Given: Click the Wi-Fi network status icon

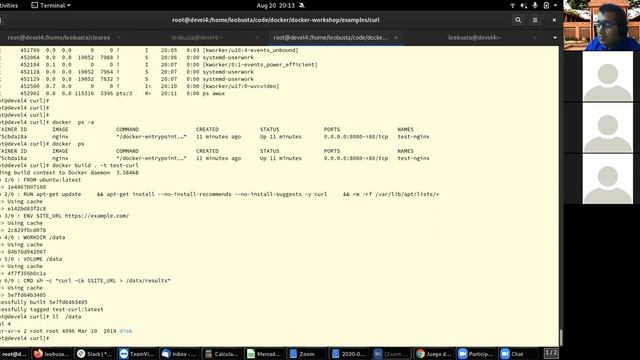Looking at the screenshot, I should [512, 5].
